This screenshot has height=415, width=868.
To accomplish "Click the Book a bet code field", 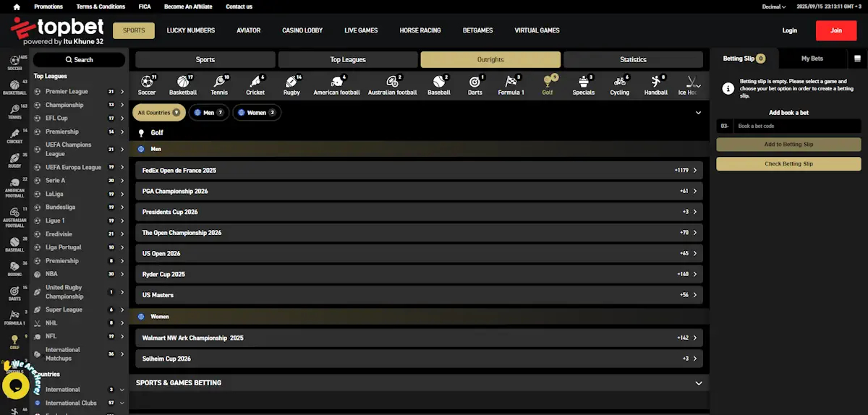I will [796, 126].
